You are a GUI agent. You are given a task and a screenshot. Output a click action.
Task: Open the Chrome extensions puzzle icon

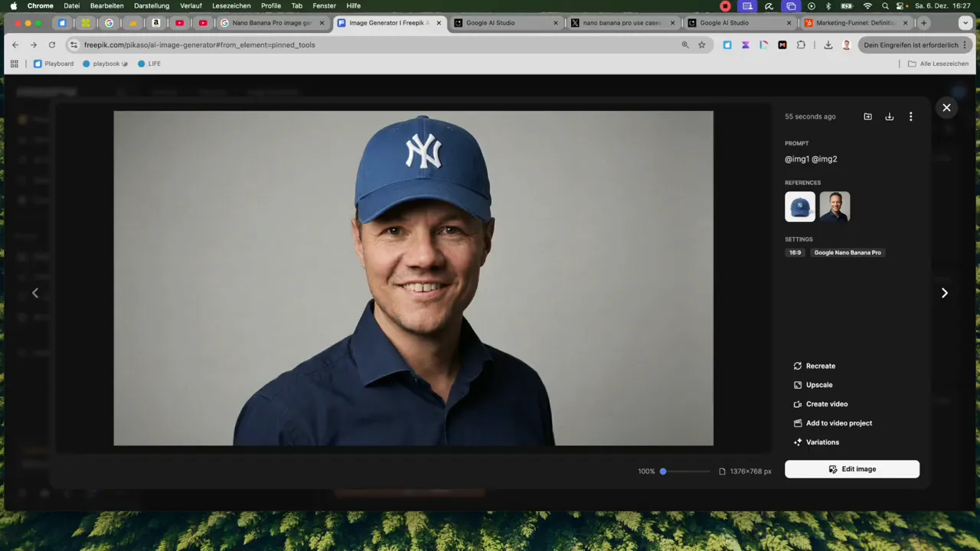801,44
